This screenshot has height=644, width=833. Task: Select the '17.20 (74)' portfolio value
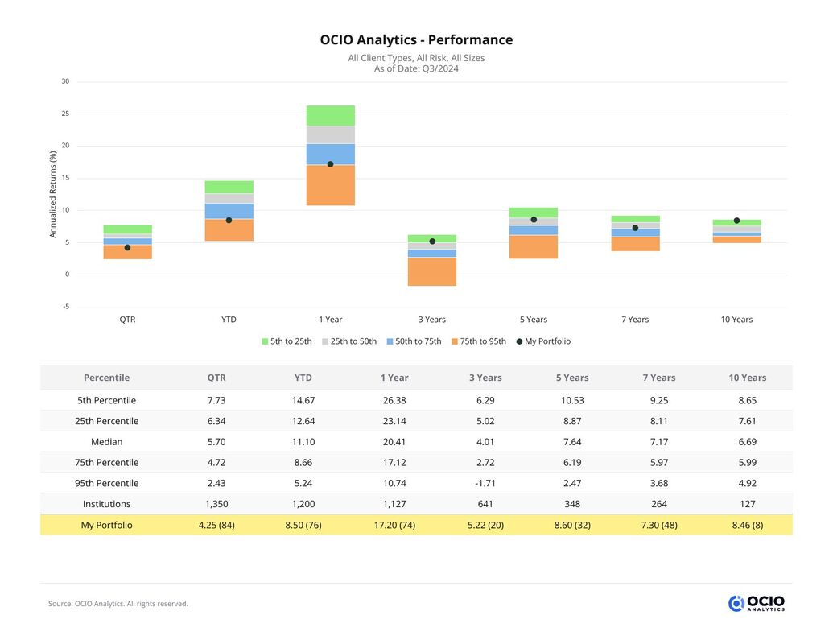tap(394, 525)
